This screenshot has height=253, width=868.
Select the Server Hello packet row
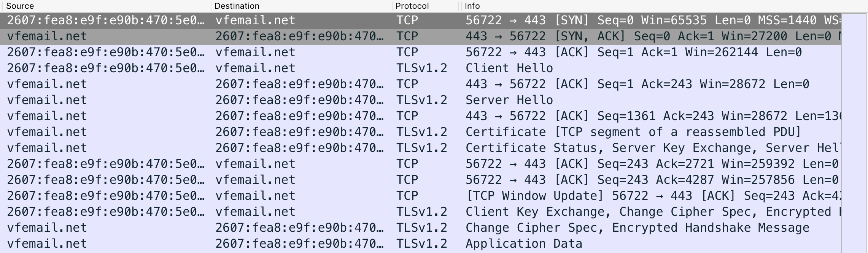coord(421,100)
